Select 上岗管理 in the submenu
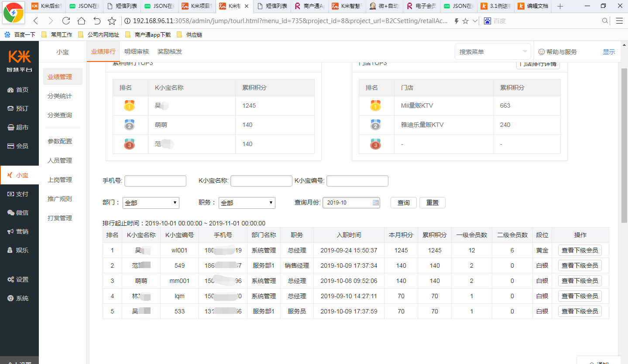This screenshot has width=628, height=364. [x=60, y=180]
